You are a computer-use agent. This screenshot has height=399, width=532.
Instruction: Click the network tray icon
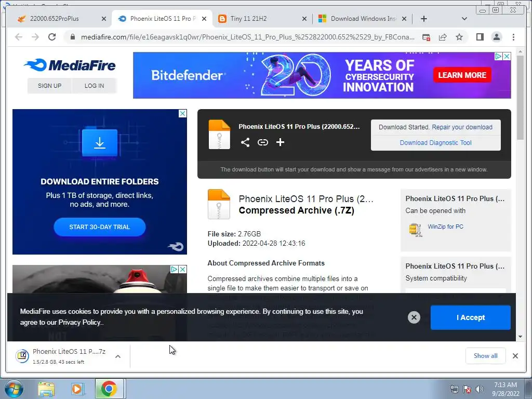[454, 389]
